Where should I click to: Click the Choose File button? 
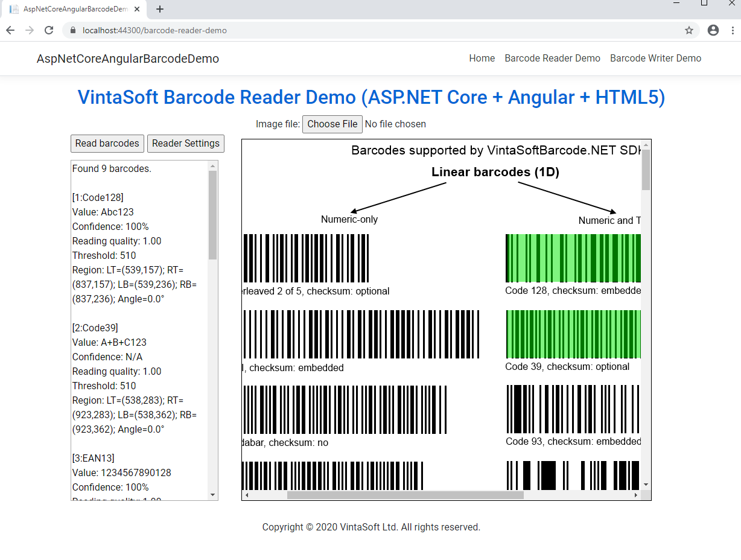coord(332,124)
